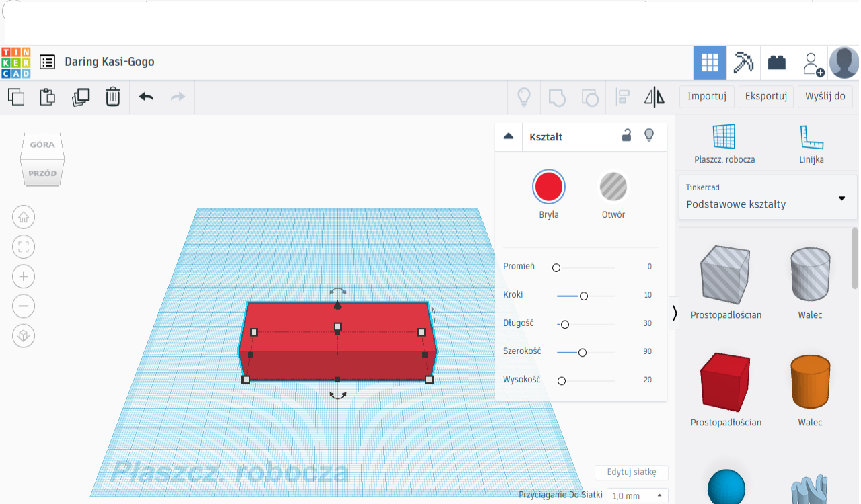This screenshot has width=861, height=504.
Task: Click the Wysokość value 20
Action: 648,380
